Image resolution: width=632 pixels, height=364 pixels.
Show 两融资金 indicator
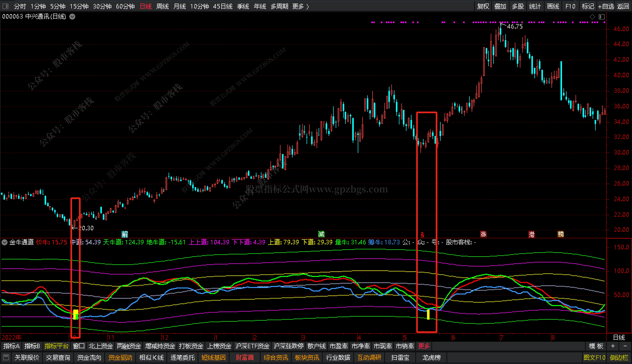129,346
